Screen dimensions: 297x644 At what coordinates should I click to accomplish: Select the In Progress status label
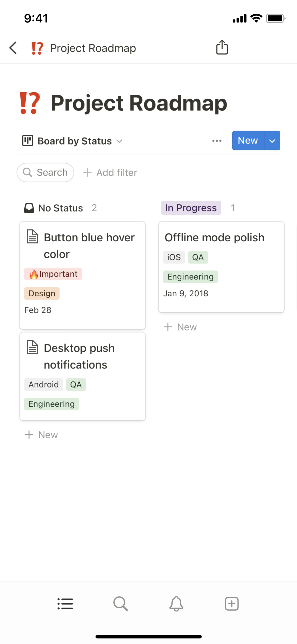[x=191, y=208]
